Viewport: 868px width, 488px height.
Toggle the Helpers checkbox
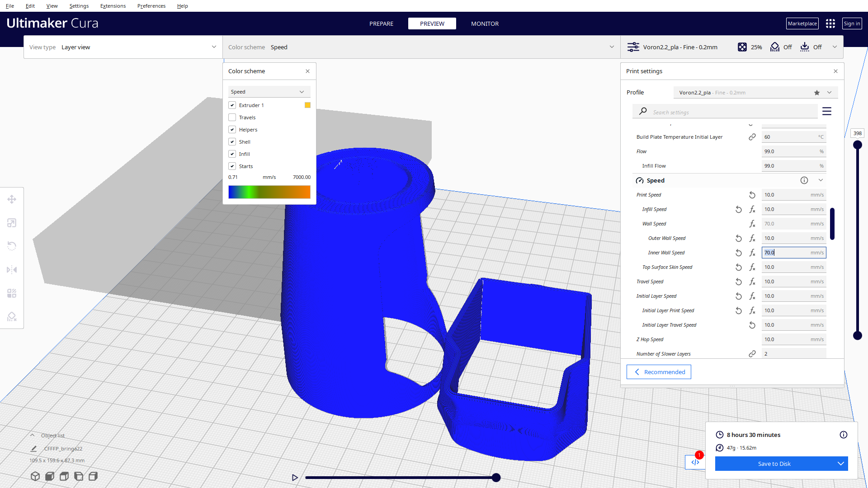pos(232,130)
